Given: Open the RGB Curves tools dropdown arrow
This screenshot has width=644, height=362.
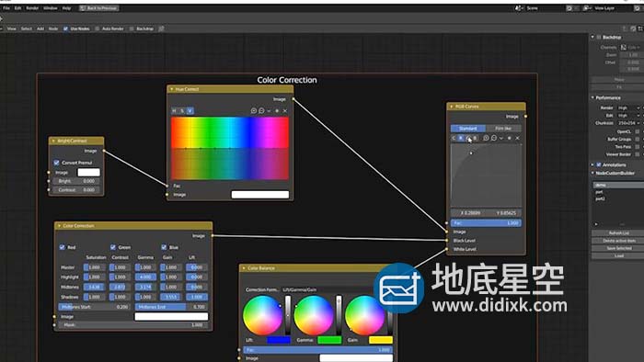Looking at the screenshot, I should click(501, 138).
